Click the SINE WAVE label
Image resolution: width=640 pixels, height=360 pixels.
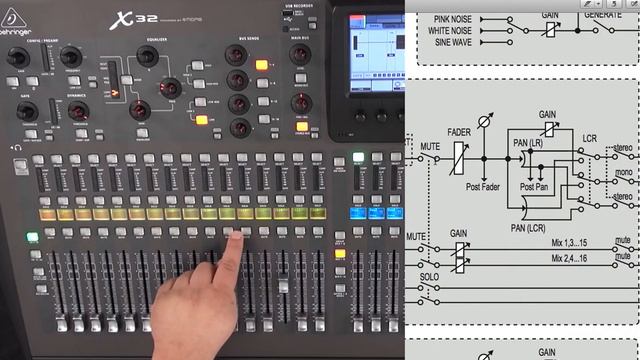click(x=453, y=42)
